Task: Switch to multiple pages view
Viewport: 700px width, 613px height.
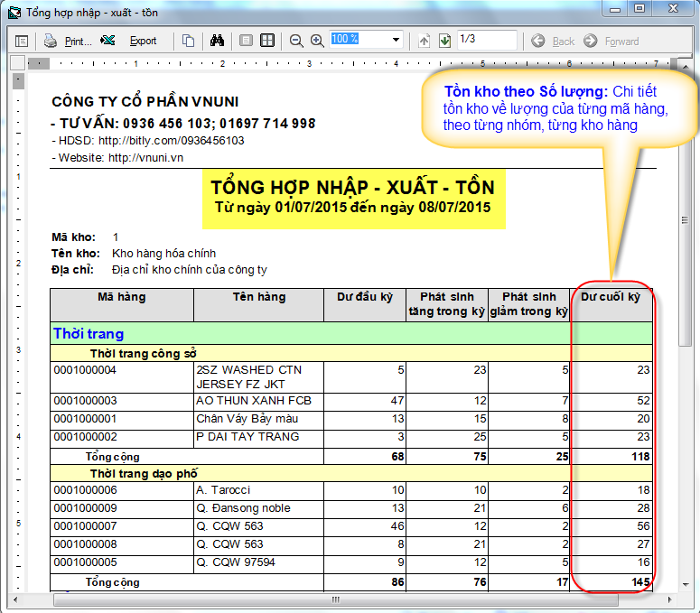Action: click(x=267, y=41)
